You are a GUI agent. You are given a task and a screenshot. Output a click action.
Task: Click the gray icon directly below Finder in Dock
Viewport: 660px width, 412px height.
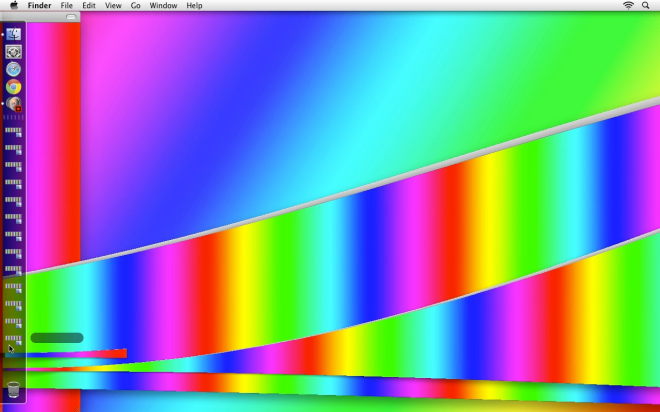point(13,51)
